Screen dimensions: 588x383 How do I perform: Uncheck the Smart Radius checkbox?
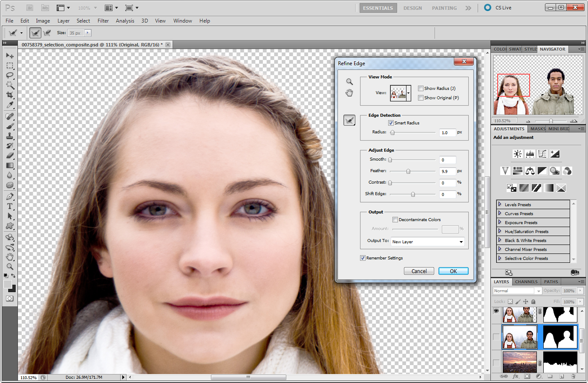391,123
